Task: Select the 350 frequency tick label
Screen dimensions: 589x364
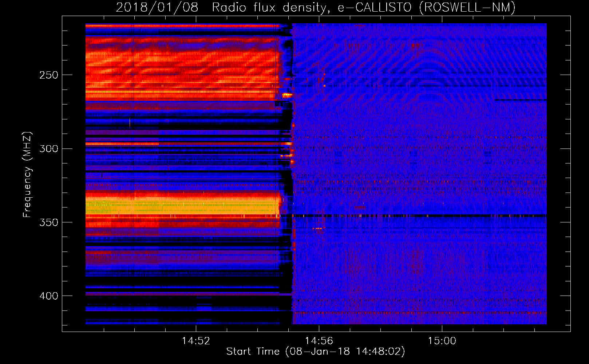Action: [49, 222]
